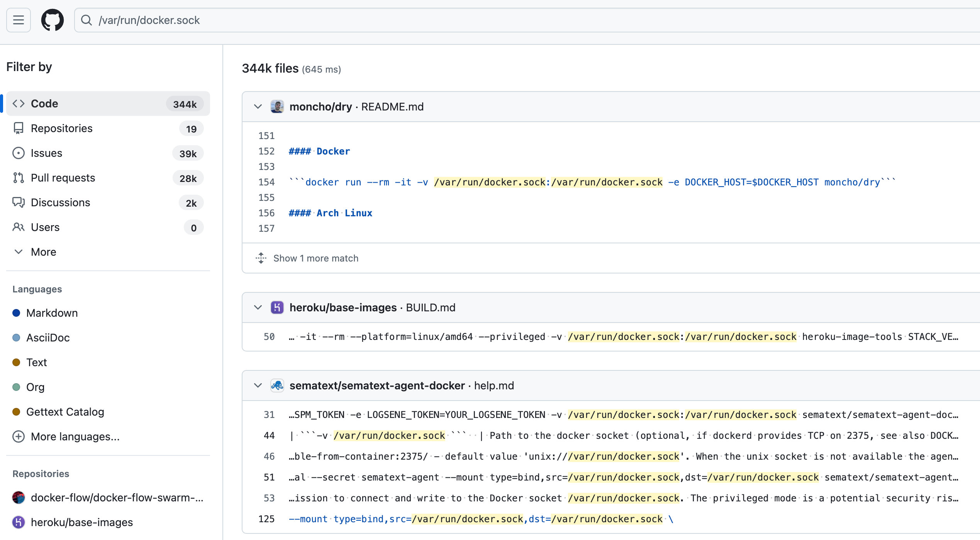Click sematext octopus avatar
The image size is (980, 540).
click(x=277, y=385)
